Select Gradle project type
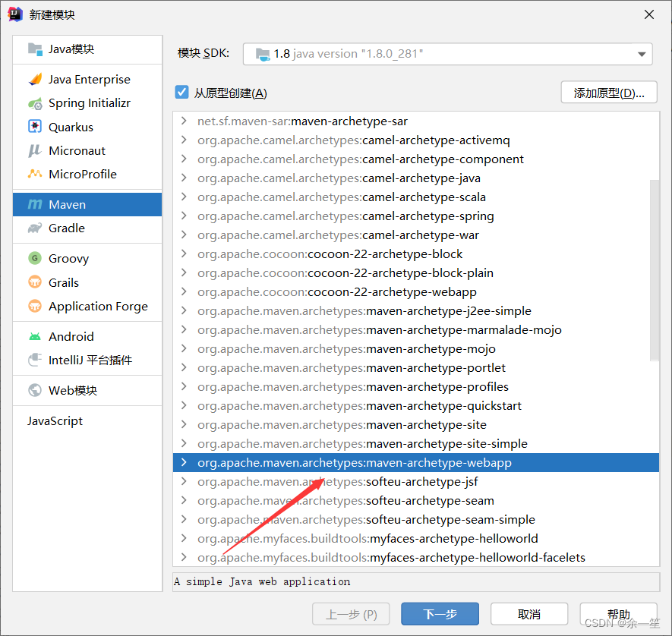Screen dimensions: 672x636 tap(87, 228)
